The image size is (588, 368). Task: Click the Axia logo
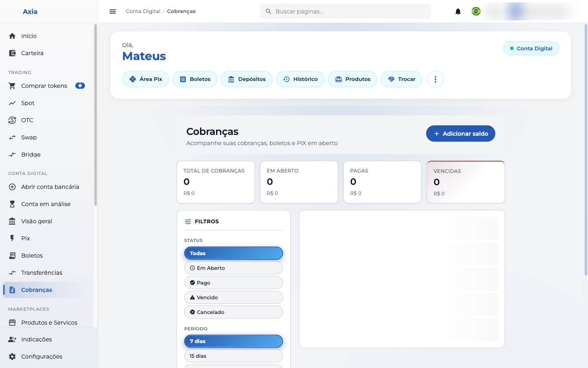(x=30, y=11)
